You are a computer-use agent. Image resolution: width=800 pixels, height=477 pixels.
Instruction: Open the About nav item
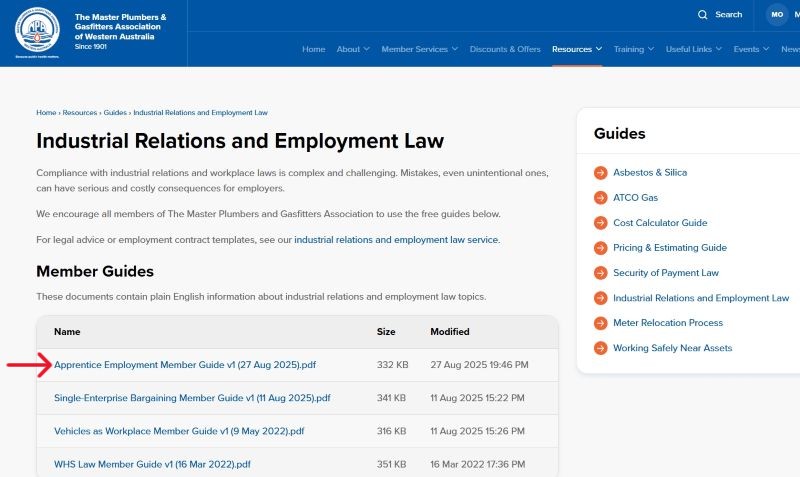[348, 49]
